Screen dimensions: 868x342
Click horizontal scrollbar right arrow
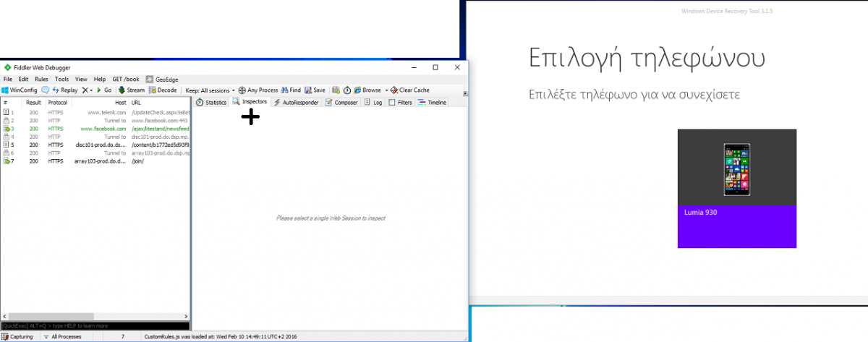pyautogui.click(x=186, y=316)
